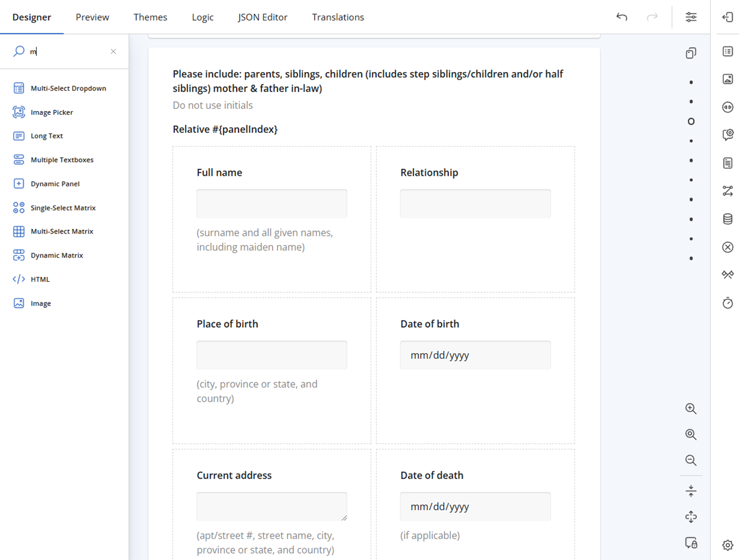
Task: Click the timer/quiz stopwatch icon in right sidebar
Action: (728, 303)
